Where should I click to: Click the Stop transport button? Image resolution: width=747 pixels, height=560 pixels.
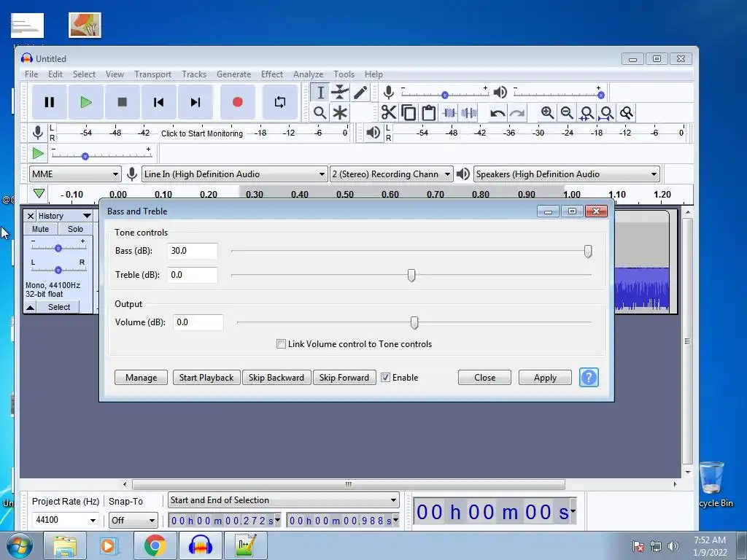[123, 102]
